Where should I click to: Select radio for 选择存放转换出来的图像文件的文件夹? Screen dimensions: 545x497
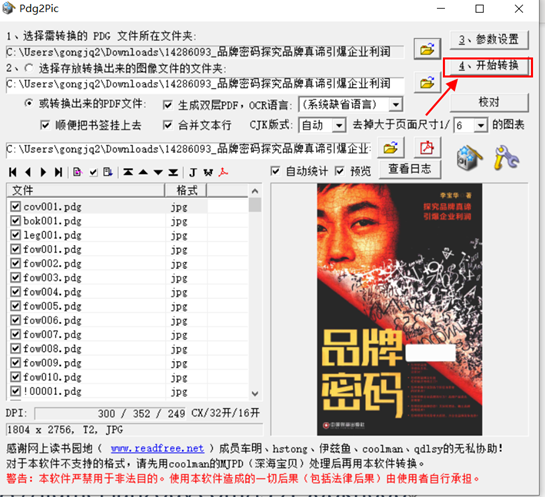(29, 68)
